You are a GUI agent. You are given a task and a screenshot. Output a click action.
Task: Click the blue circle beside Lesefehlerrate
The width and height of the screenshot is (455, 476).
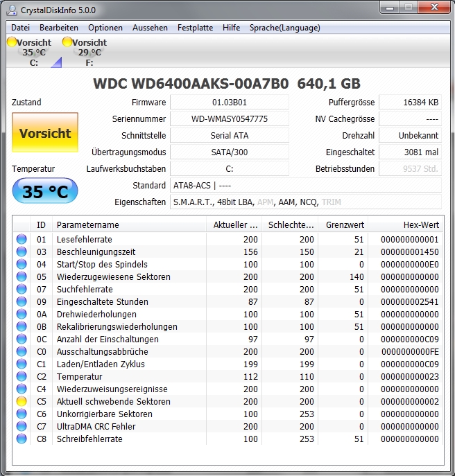coord(22,239)
